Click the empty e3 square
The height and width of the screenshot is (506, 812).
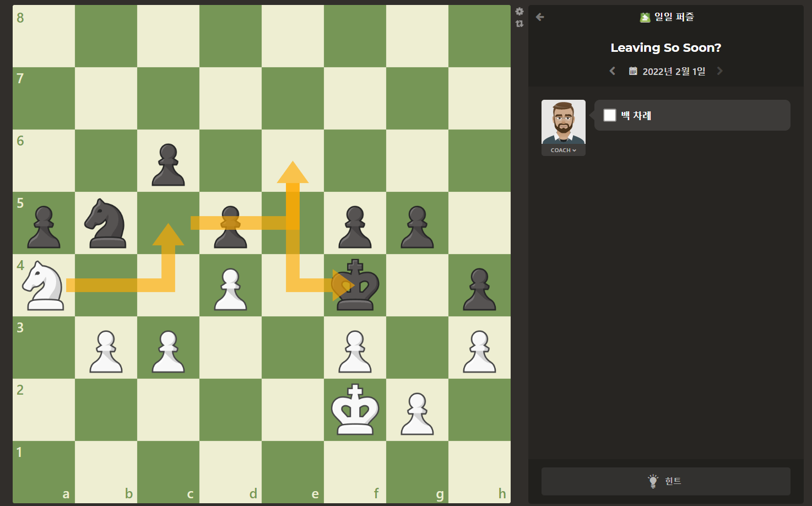pyautogui.click(x=293, y=348)
